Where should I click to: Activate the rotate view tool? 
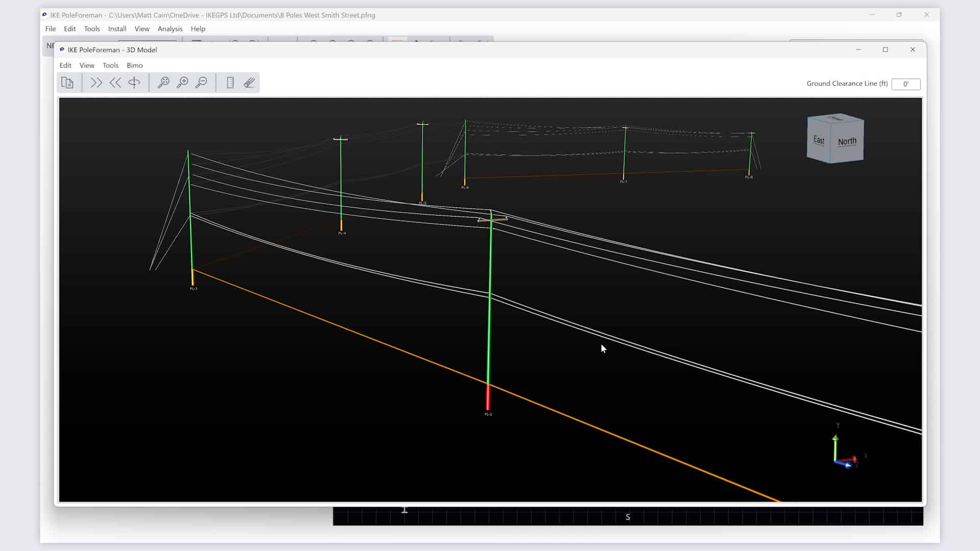click(134, 82)
